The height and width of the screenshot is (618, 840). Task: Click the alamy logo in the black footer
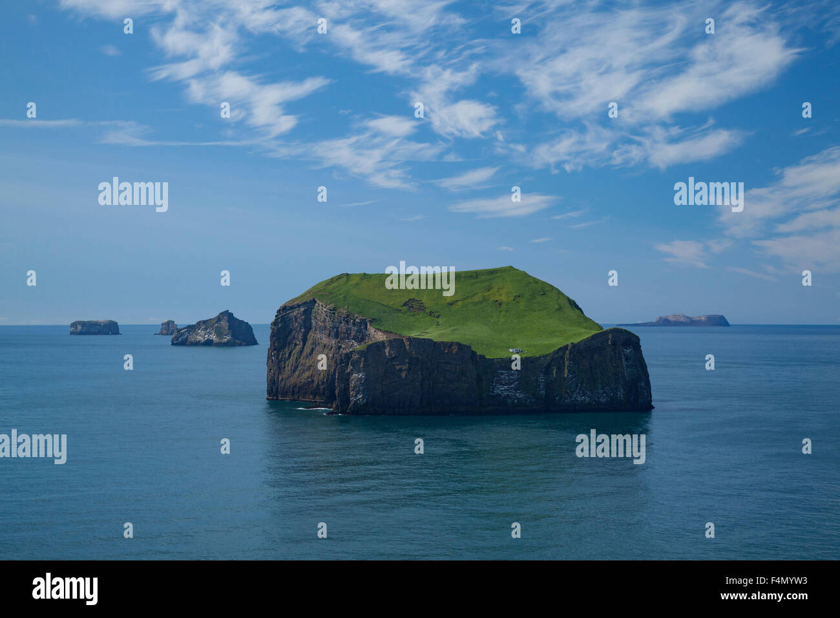click(x=65, y=589)
